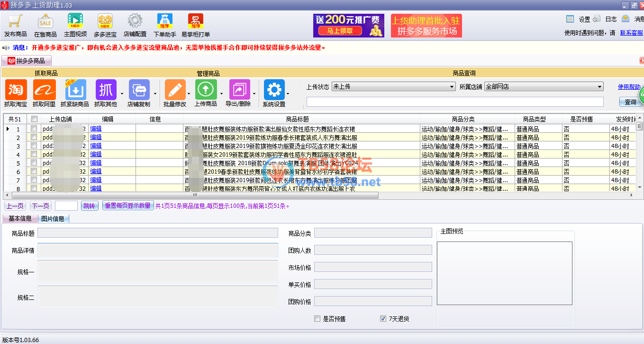Toggle select-all checkbox in table header

34,119
